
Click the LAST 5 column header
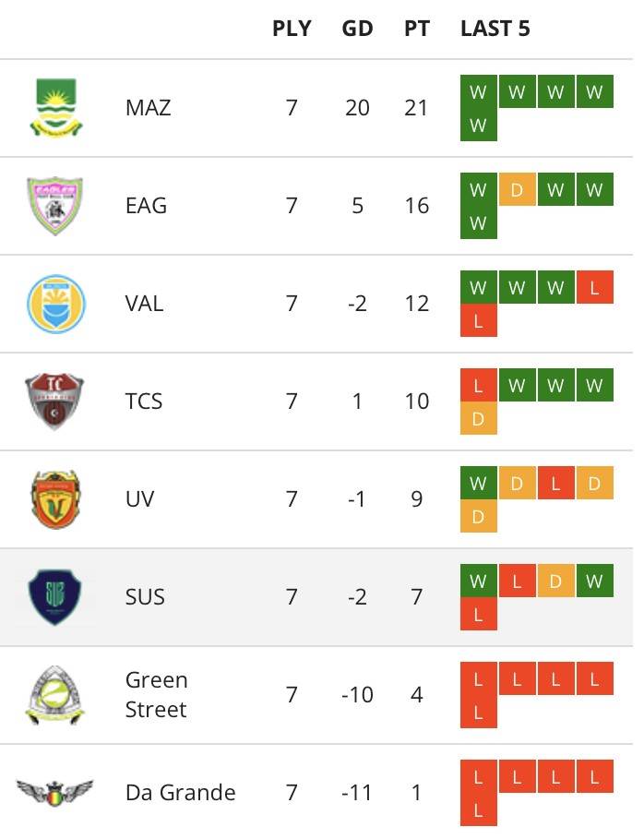(495, 29)
